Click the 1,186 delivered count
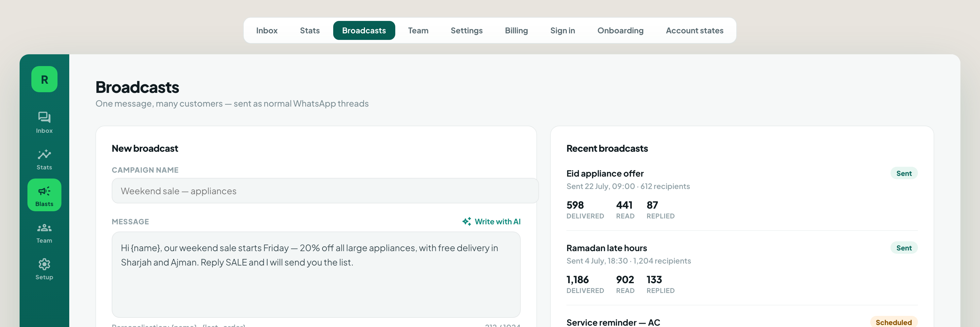This screenshot has width=980, height=327. (578, 280)
